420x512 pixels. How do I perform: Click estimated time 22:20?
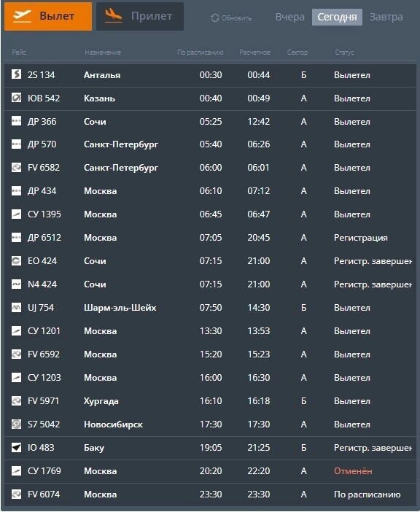pos(258,471)
